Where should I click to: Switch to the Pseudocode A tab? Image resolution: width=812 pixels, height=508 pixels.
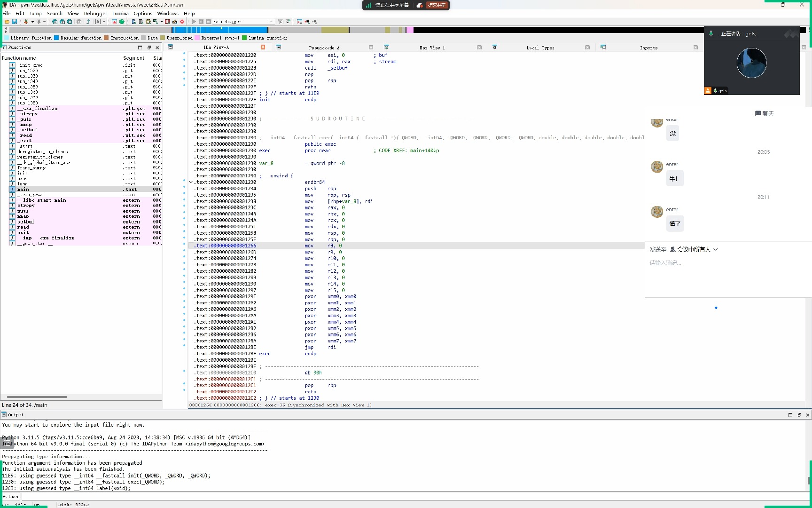pyautogui.click(x=324, y=48)
